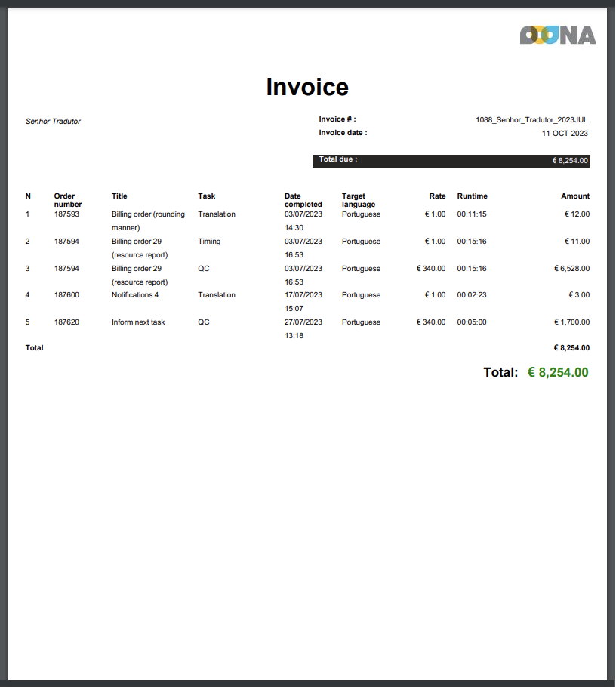Click the Timing task in row 2
Screen dimensions: 616x687
coord(209,242)
